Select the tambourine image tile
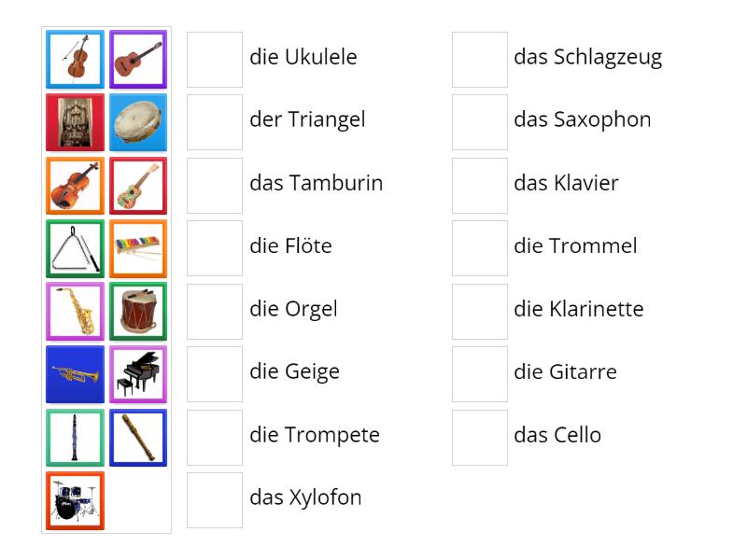The height and width of the screenshot is (560, 747). click(x=137, y=122)
